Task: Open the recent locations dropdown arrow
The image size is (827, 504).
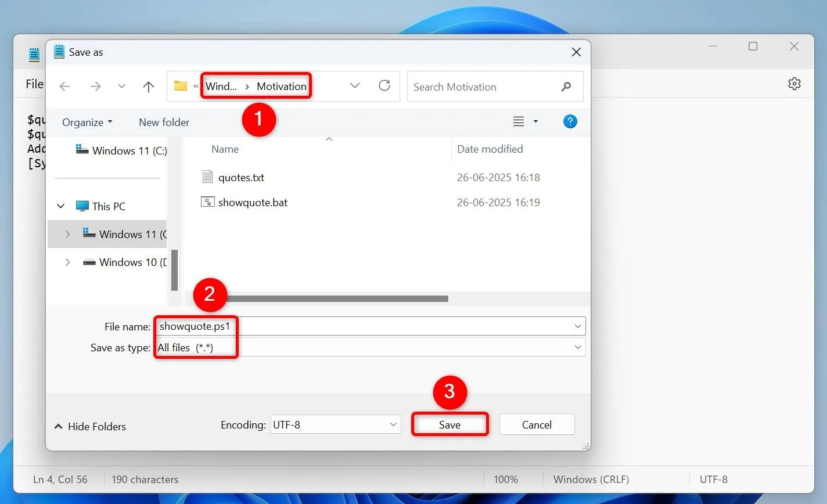Action: (x=121, y=87)
